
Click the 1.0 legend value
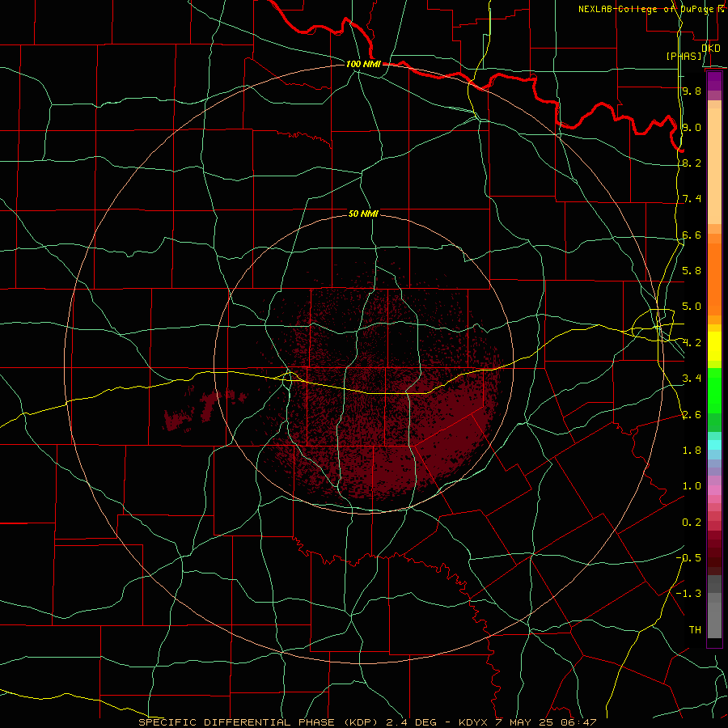(x=692, y=486)
